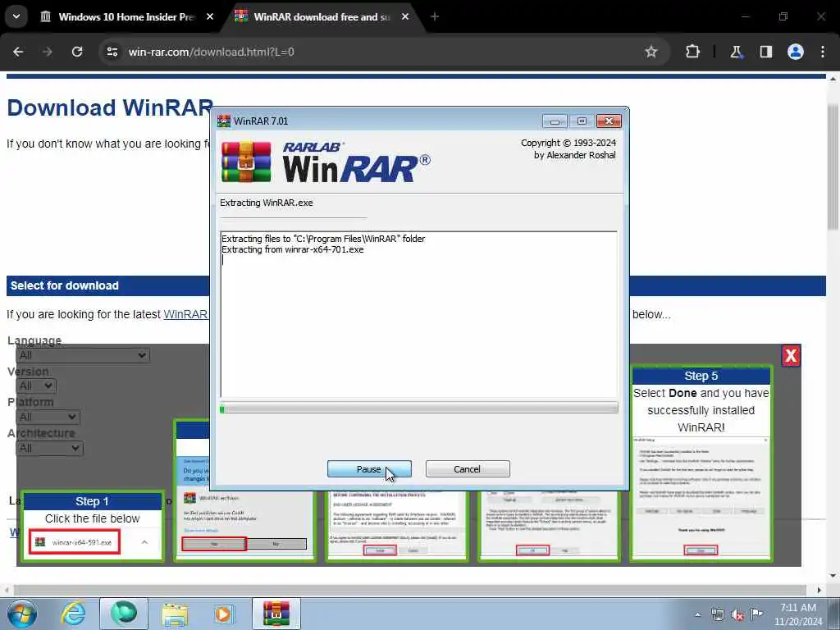Focus the address bar with win-rar.com URL
Viewport: 840px width, 630px height.
coord(375,52)
